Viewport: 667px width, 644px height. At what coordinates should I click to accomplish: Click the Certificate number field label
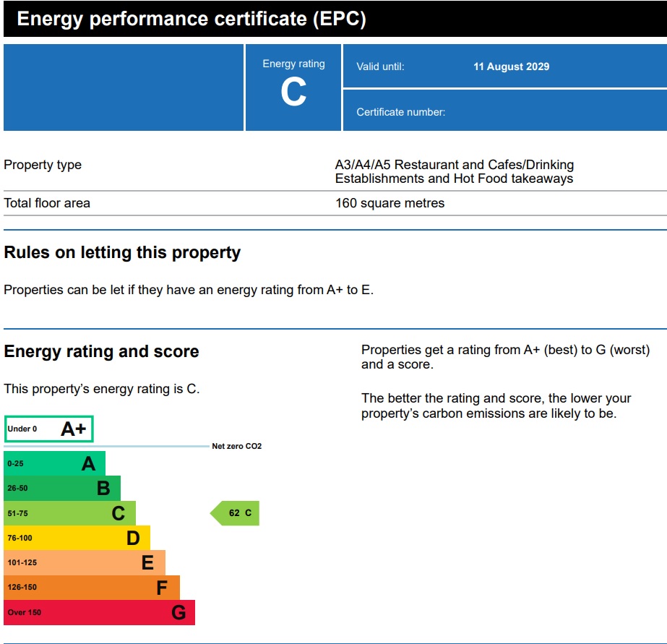400,112
